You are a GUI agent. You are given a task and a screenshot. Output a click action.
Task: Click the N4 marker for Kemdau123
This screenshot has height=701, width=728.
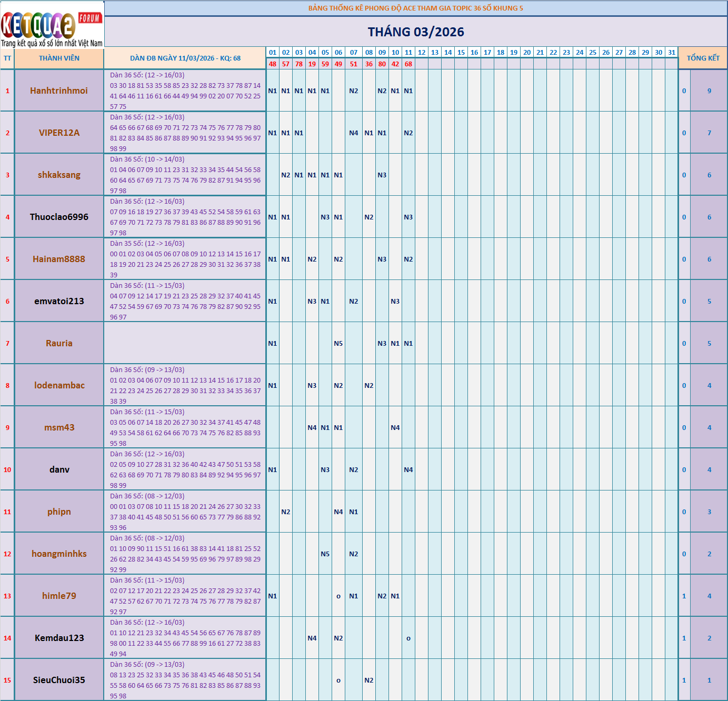(x=312, y=637)
